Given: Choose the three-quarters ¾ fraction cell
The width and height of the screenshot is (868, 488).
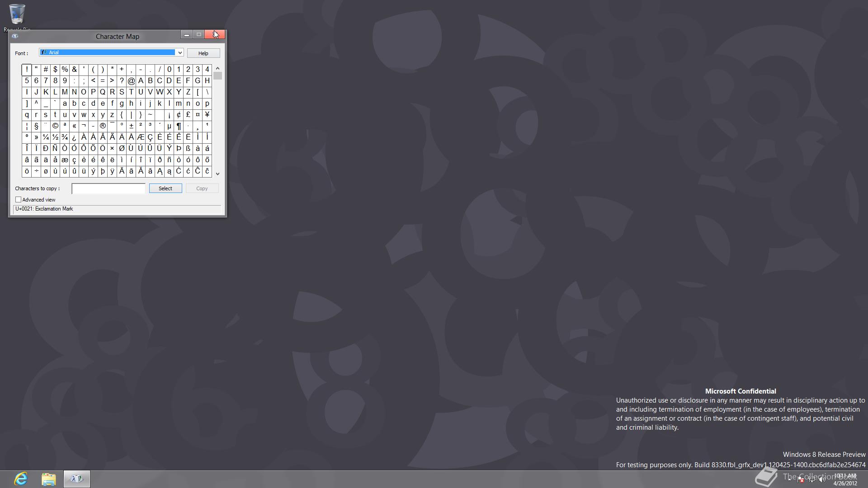Looking at the screenshot, I should pyautogui.click(x=65, y=137).
